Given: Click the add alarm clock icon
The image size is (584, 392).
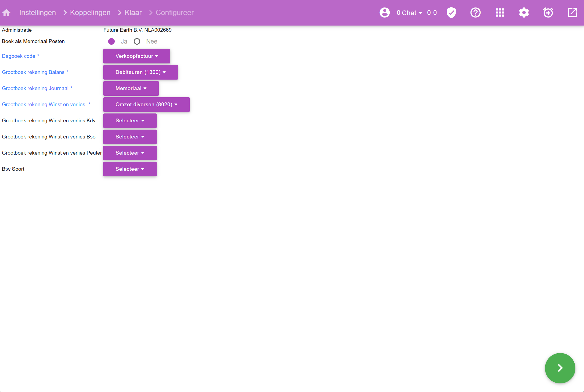Looking at the screenshot, I should 548,13.
